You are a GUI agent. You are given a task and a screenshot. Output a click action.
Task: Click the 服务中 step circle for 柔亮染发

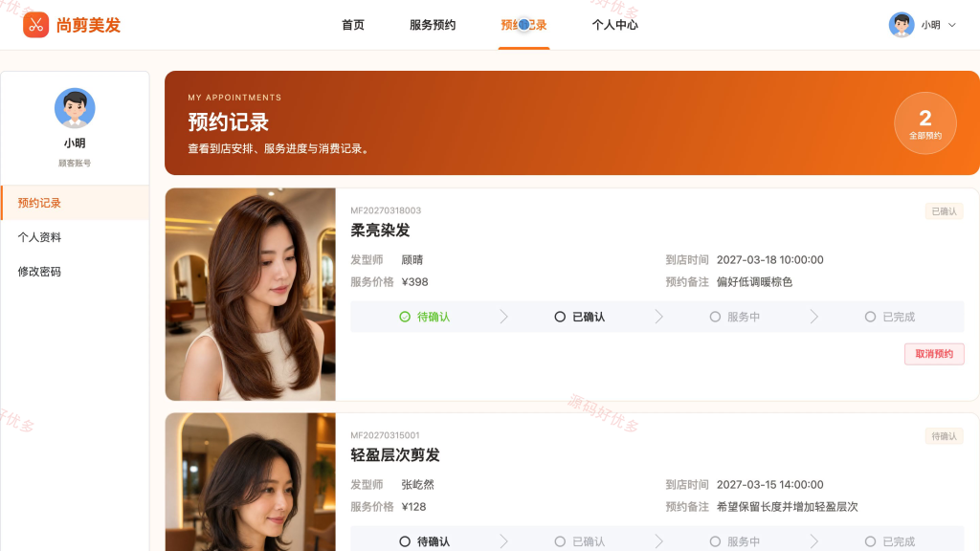click(x=715, y=317)
